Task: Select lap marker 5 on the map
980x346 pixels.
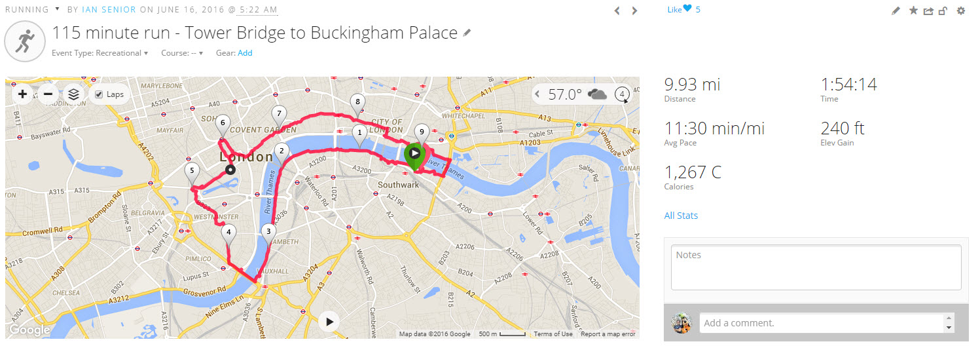Action: pos(192,172)
